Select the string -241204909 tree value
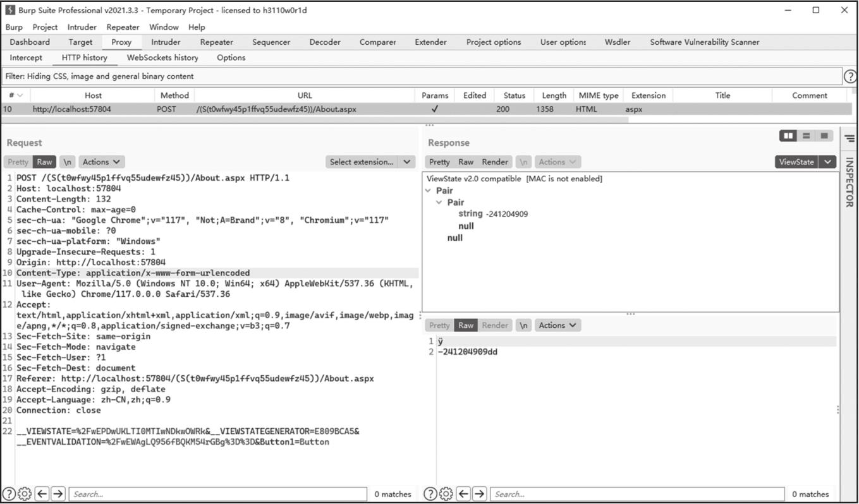This screenshot has width=859, height=504. 493,214
